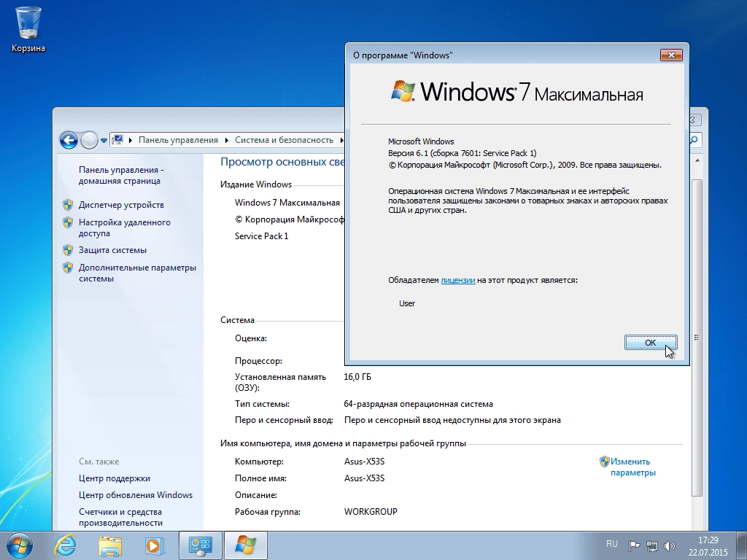This screenshot has height=560, width=747.
Task: Click shield icon next to 'Изменить параметры'
Action: tap(605, 462)
